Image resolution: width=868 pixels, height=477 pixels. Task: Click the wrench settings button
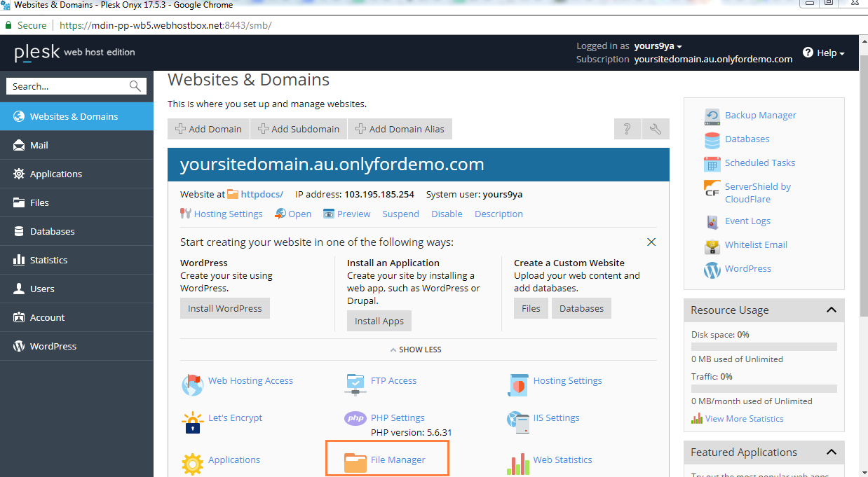tap(656, 129)
